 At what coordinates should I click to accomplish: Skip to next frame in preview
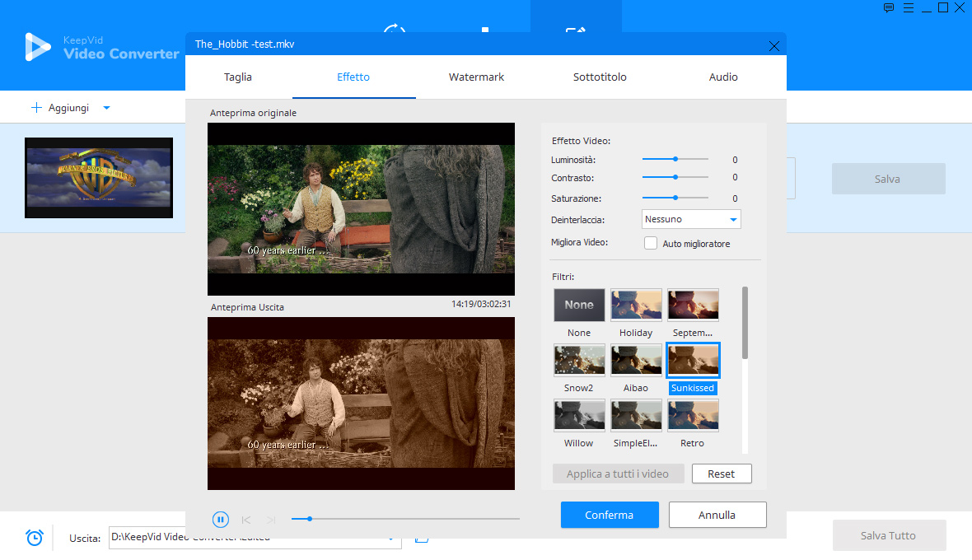point(271,520)
